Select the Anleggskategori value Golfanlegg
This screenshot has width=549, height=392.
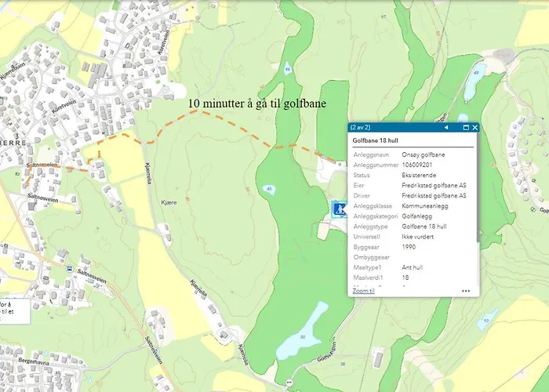pyautogui.click(x=417, y=216)
